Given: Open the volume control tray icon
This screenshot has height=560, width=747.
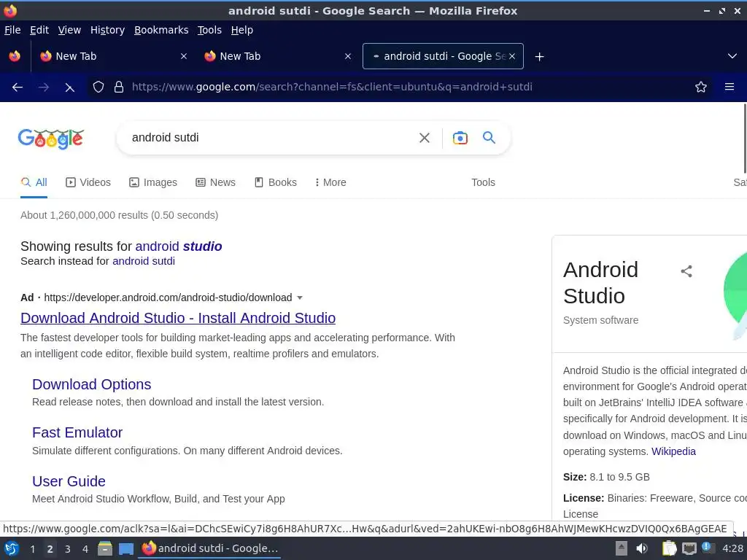Looking at the screenshot, I should point(642,548).
